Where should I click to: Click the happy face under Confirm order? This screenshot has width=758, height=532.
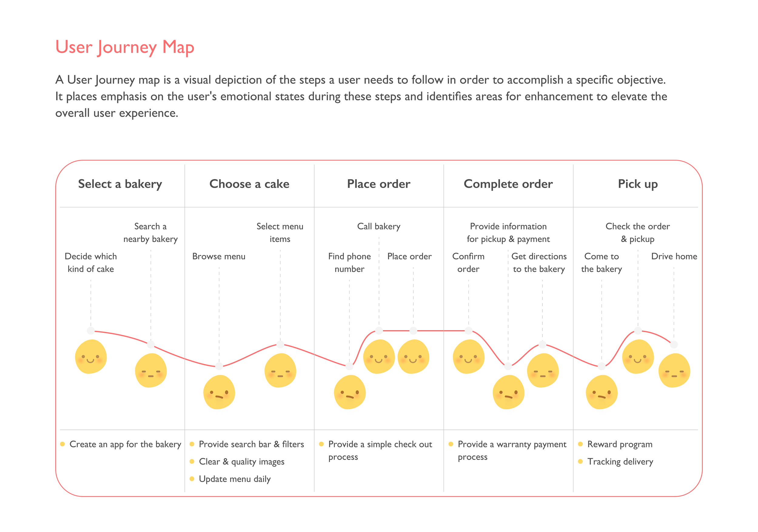(468, 357)
